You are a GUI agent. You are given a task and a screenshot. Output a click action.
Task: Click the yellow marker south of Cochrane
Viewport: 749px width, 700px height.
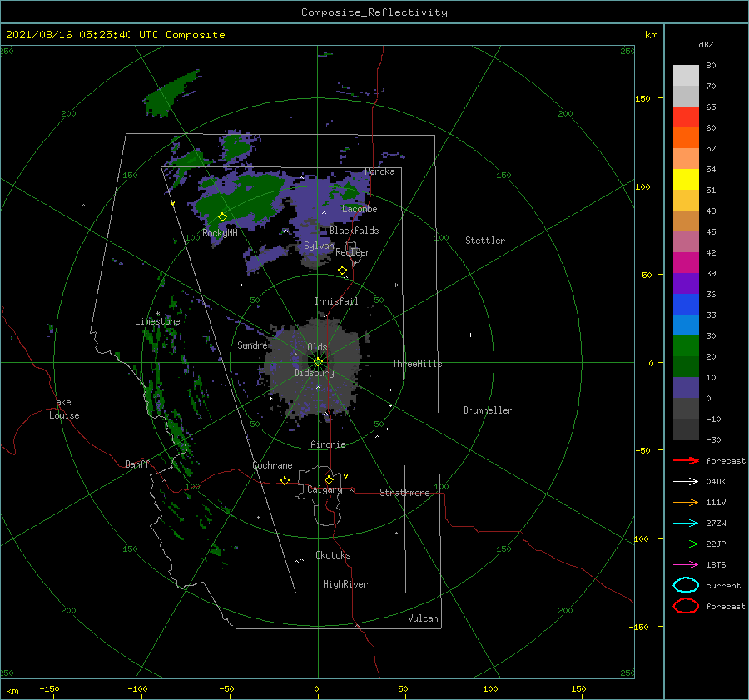pos(285,480)
